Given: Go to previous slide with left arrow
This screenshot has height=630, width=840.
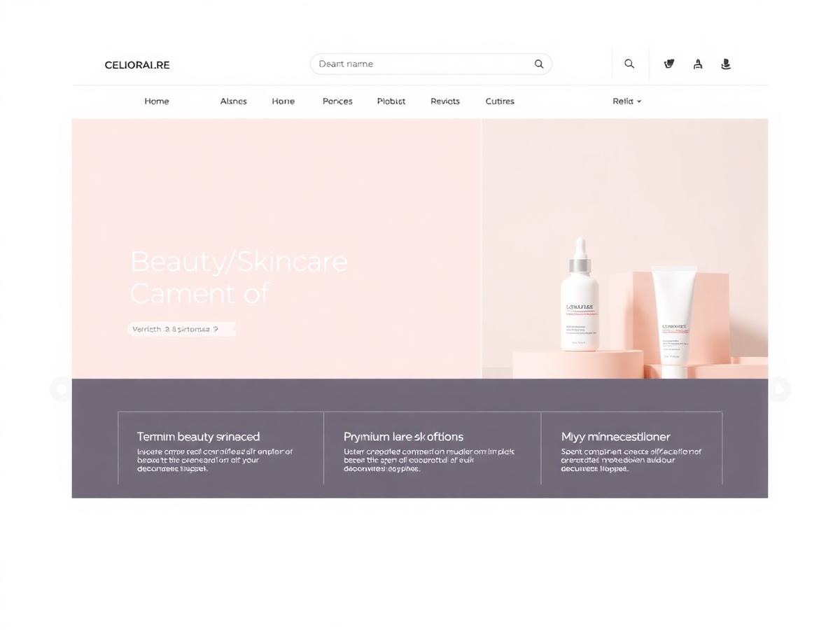Looking at the screenshot, I should (x=61, y=388).
